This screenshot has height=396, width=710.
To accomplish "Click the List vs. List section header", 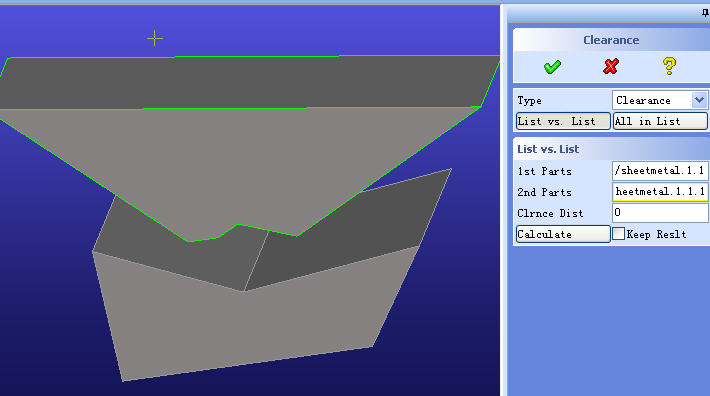I will coord(548,149).
